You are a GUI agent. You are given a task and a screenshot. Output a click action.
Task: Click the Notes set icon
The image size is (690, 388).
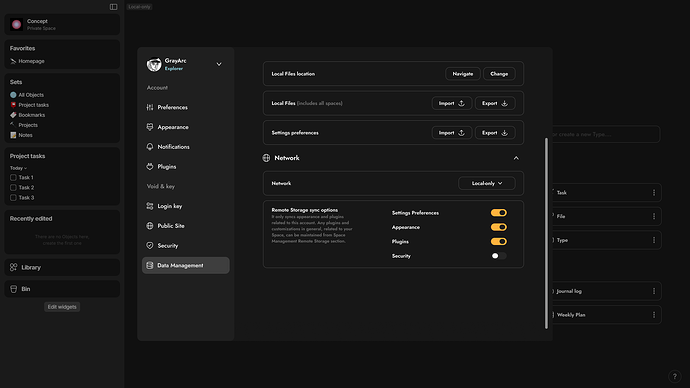[13, 135]
